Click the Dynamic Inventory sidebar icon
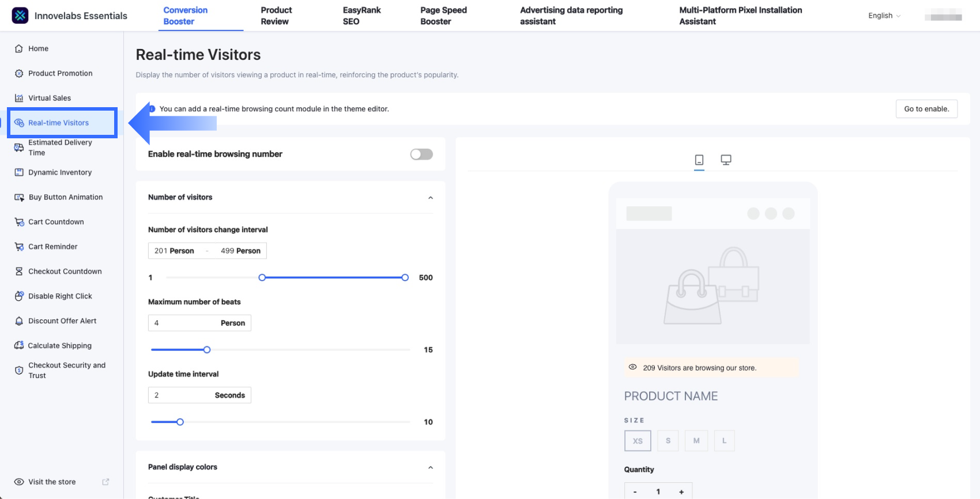 coord(19,172)
